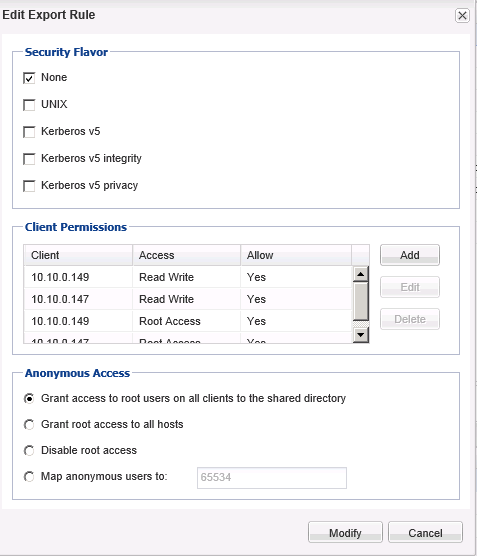Tick Kerberos v5 privacy checkbox

click(x=29, y=186)
